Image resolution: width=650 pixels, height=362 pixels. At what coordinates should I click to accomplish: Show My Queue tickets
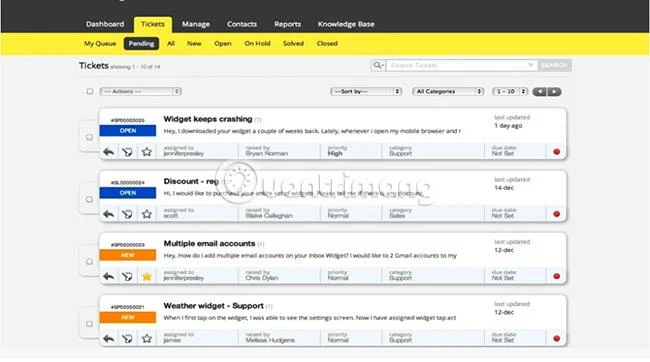(100, 44)
